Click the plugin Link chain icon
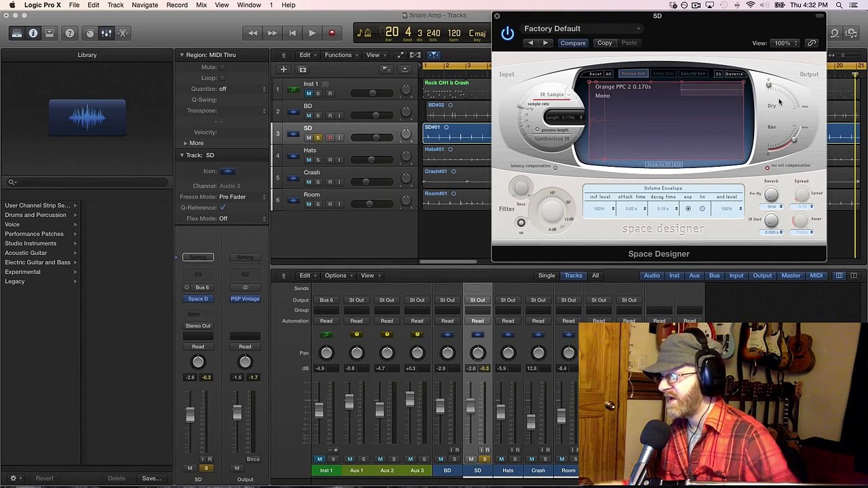The height and width of the screenshot is (488, 868). [811, 43]
